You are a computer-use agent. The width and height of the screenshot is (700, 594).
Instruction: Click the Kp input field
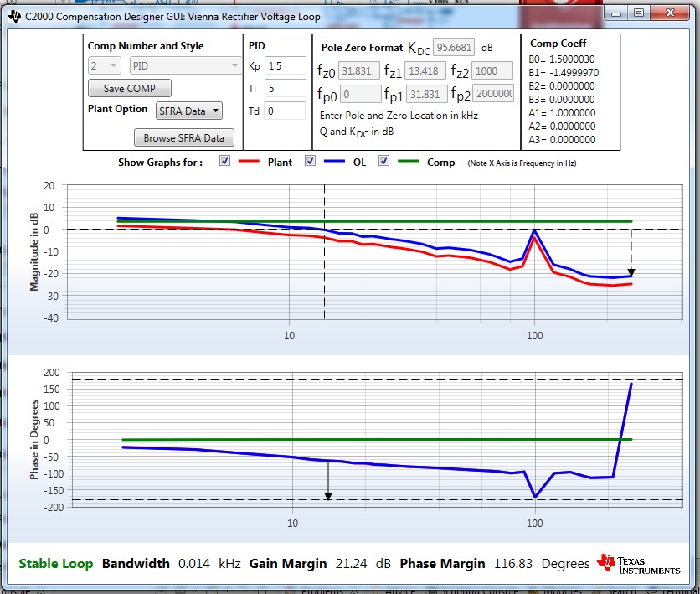coord(286,66)
